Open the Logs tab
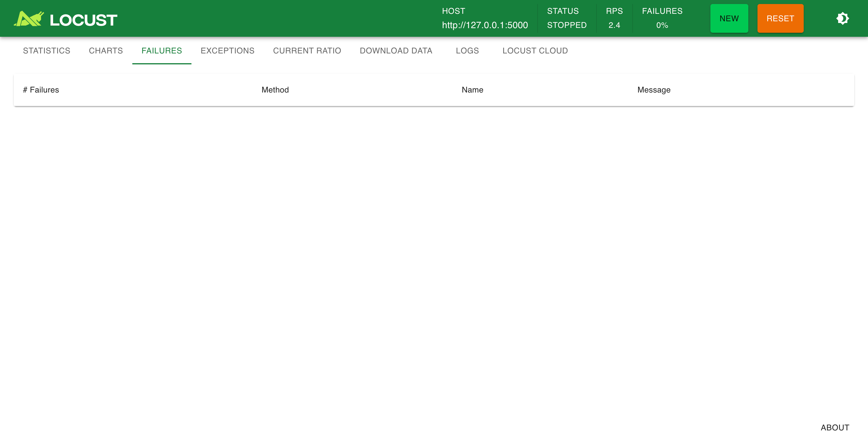 467,51
